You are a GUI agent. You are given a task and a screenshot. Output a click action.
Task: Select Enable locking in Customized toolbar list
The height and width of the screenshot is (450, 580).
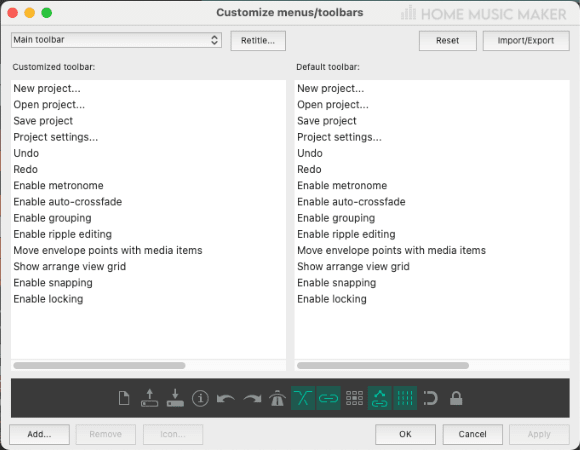(x=148, y=299)
